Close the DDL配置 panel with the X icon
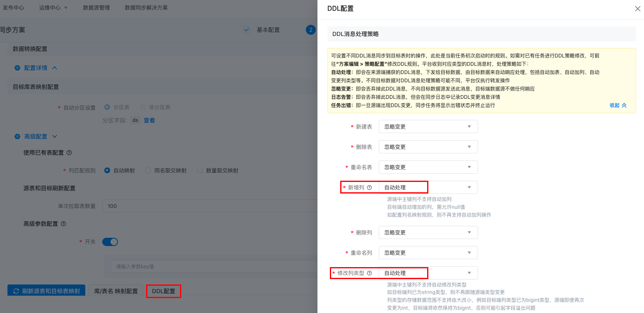The image size is (644, 313). (637, 9)
